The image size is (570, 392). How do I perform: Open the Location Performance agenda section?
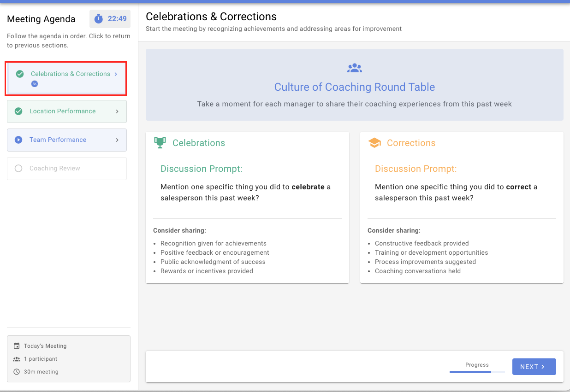67,111
